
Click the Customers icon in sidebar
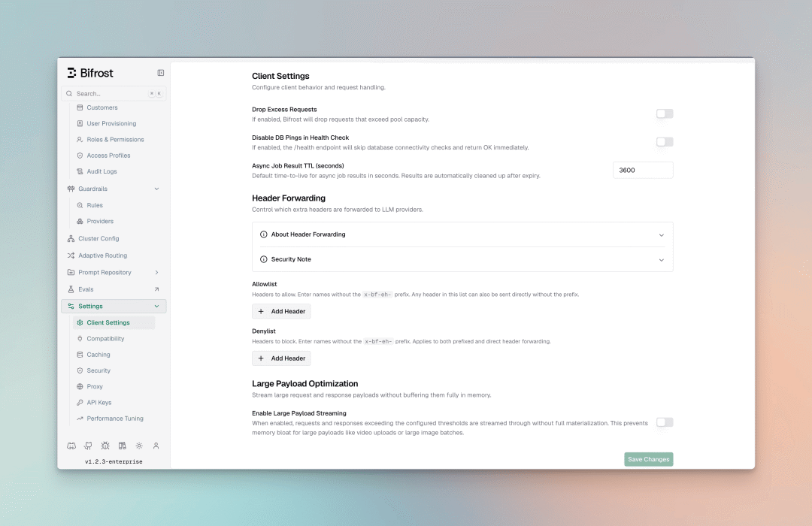(80, 107)
